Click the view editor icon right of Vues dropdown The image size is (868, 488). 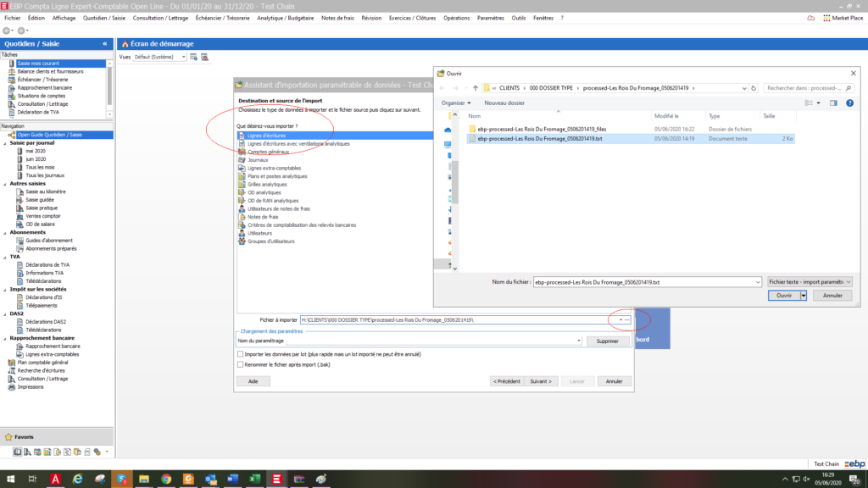click(194, 57)
